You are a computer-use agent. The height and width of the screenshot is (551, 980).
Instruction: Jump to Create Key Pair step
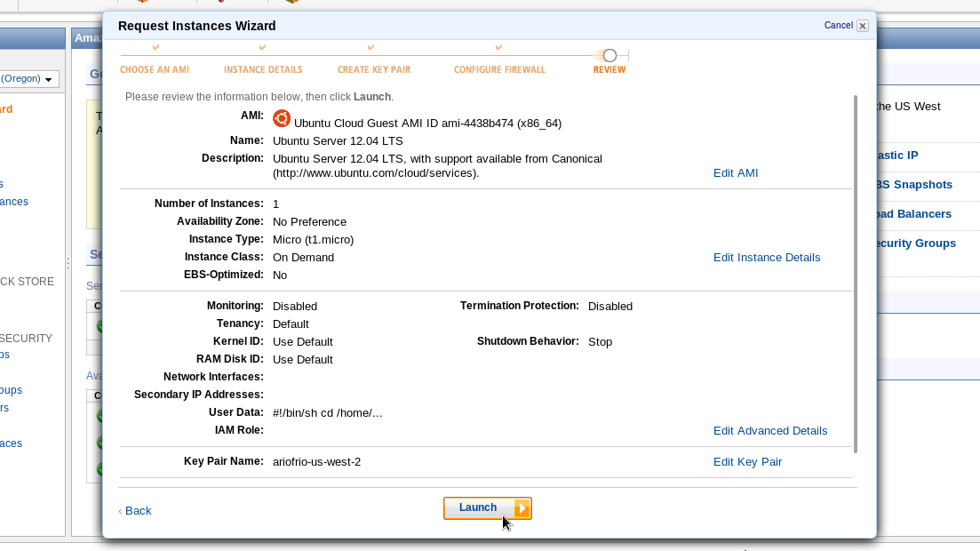pyautogui.click(x=374, y=69)
